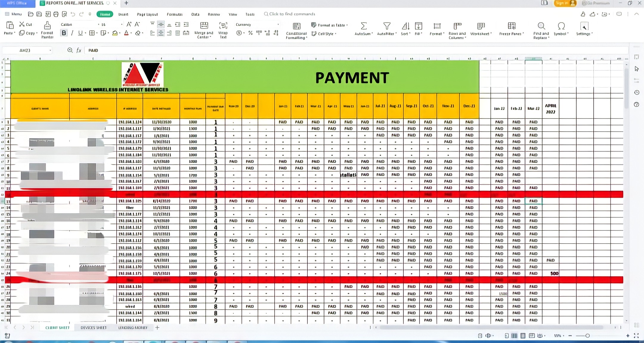The width and height of the screenshot is (644, 343).
Task: Expand the cell name box dropdown
Action: 50,50
